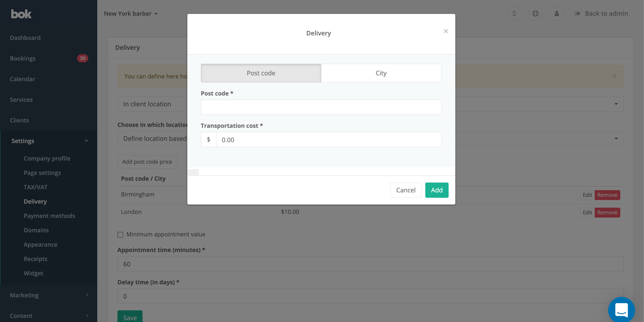Click the Back to admin icon
The width and height of the screenshot is (644, 322).
click(577, 13)
